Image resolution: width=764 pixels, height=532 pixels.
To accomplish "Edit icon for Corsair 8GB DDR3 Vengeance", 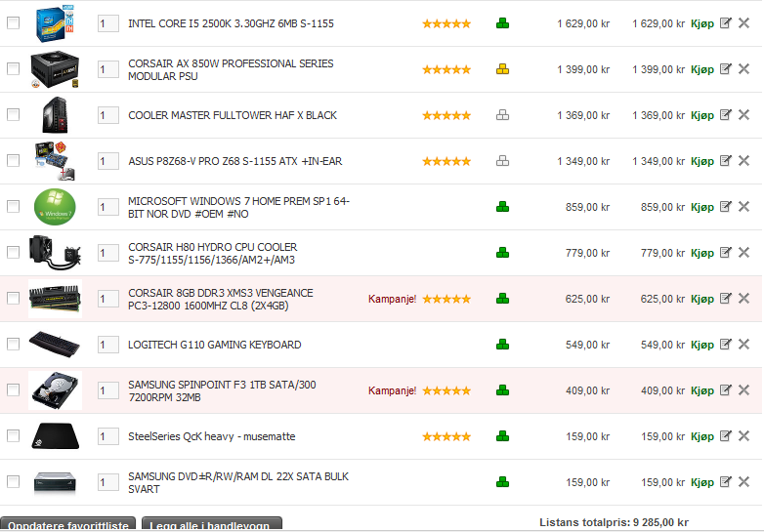I will pos(726,299).
